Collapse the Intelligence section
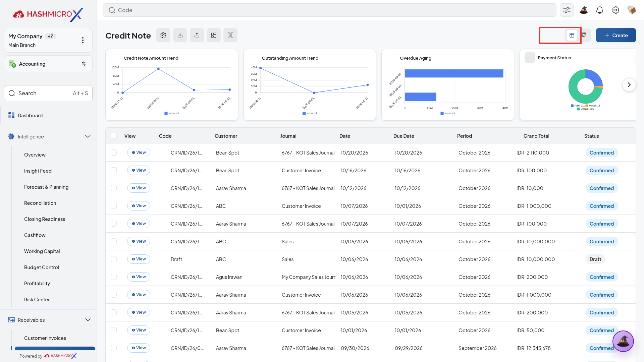 pyautogui.click(x=88, y=136)
